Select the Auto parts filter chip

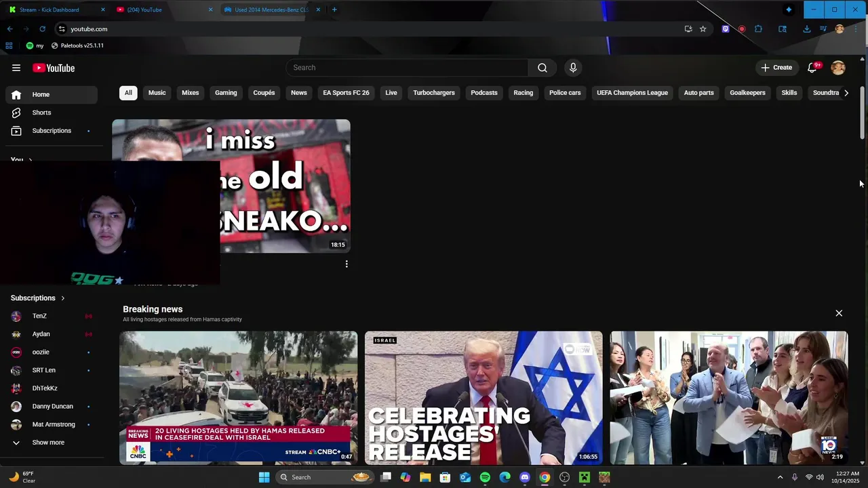699,93
